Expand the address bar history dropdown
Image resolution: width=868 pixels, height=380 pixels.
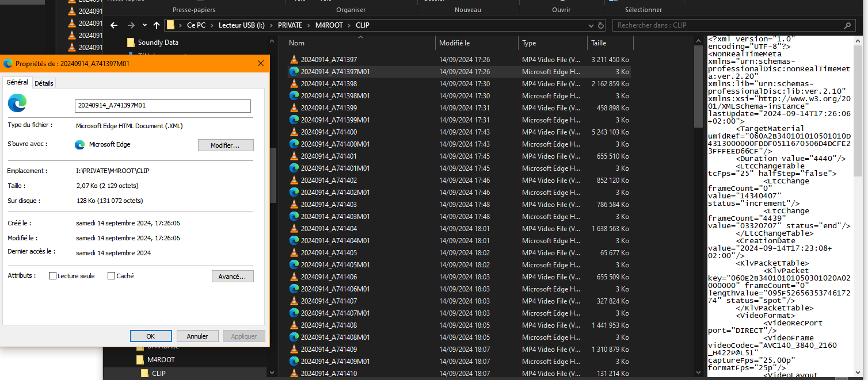(591, 25)
